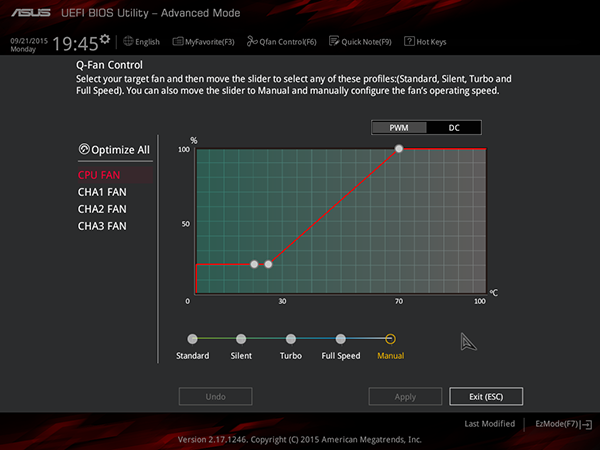Click the Apply button
The image size is (600, 450).
coord(405,396)
